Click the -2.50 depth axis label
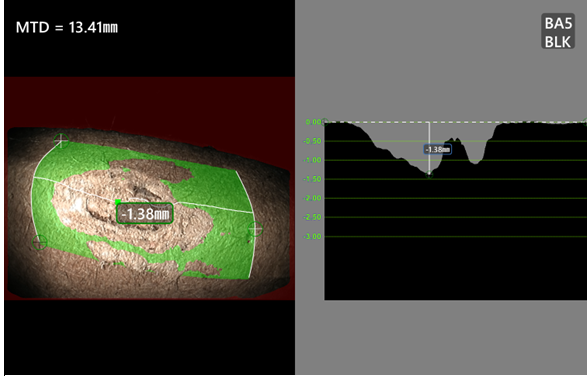The height and width of the screenshot is (376, 588). (312, 217)
